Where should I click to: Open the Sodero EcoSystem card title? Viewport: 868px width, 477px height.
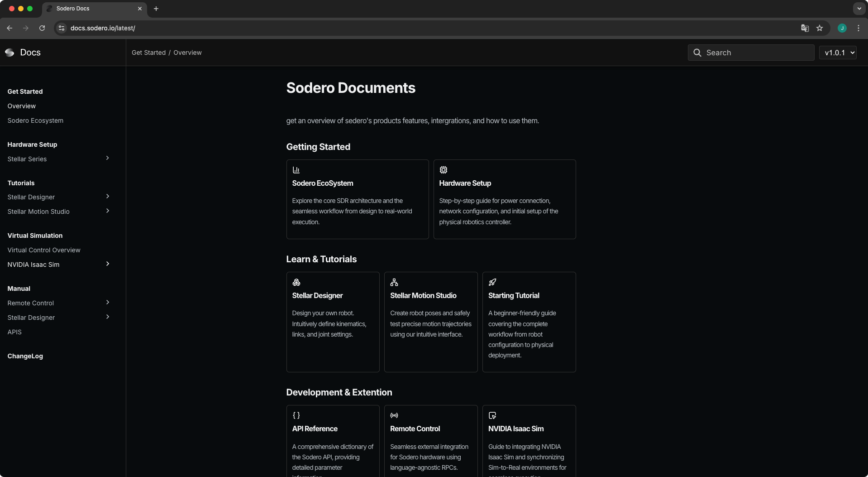coord(323,183)
